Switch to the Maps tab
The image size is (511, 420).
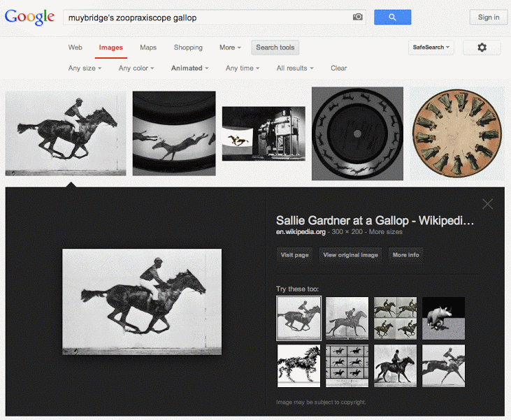click(148, 48)
